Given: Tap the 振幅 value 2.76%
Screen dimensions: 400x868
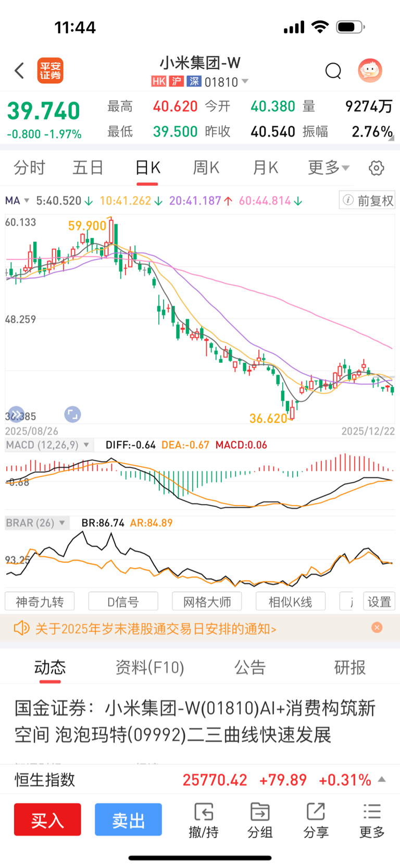Looking at the screenshot, I should (x=372, y=131).
